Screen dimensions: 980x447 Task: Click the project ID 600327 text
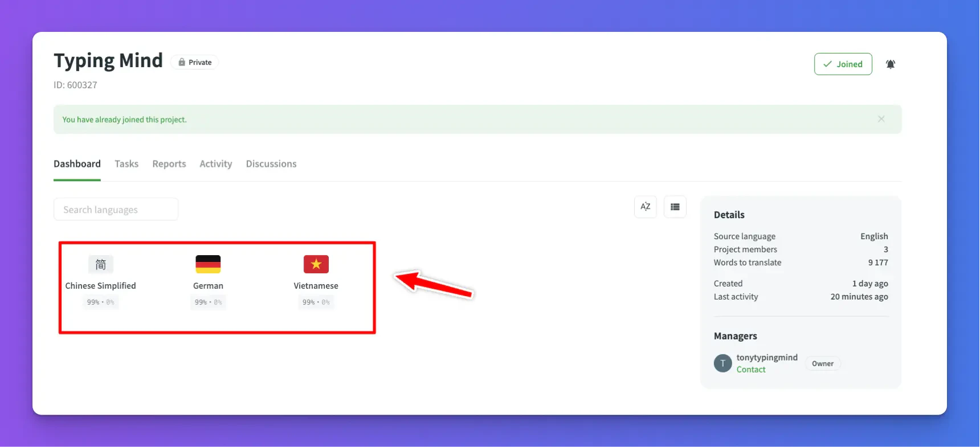click(x=75, y=85)
